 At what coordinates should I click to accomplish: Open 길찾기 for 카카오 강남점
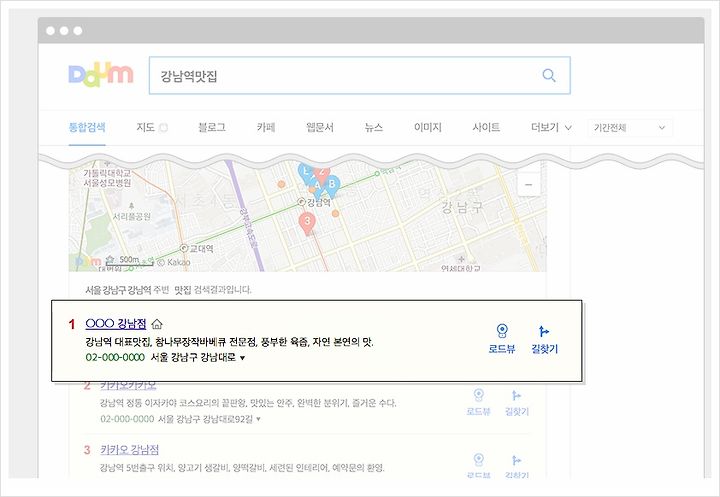pyautogui.click(x=517, y=466)
